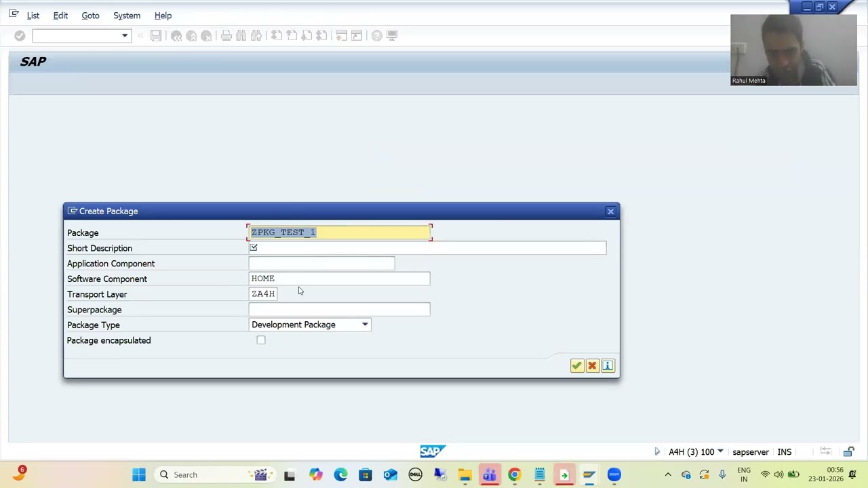Click the round Cancel icon in SAP toolbar
868x488 pixels.
206,35
